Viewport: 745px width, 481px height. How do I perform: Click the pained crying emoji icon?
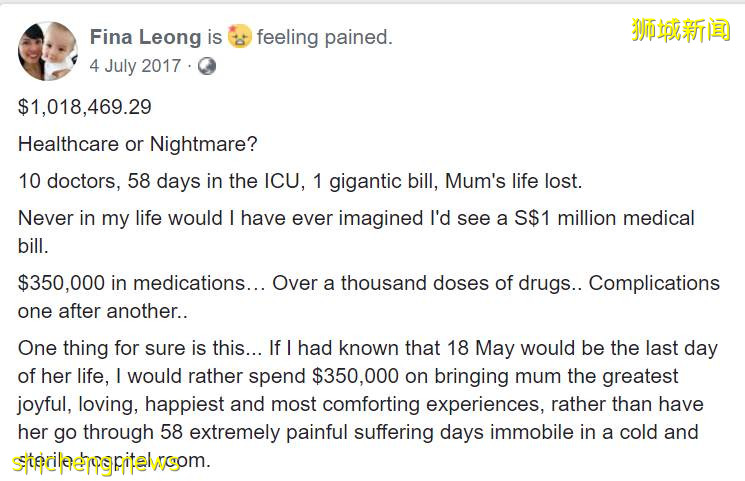239,38
